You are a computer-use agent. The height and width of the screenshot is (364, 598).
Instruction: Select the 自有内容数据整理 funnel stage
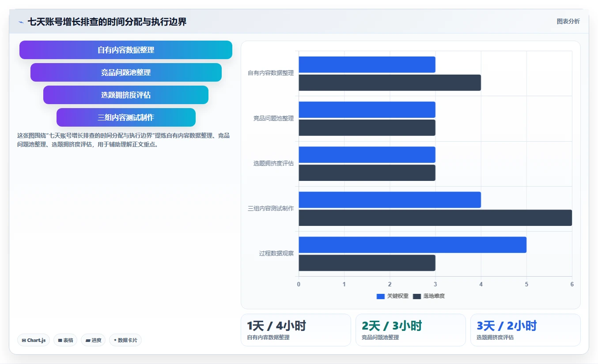point(126,50)
